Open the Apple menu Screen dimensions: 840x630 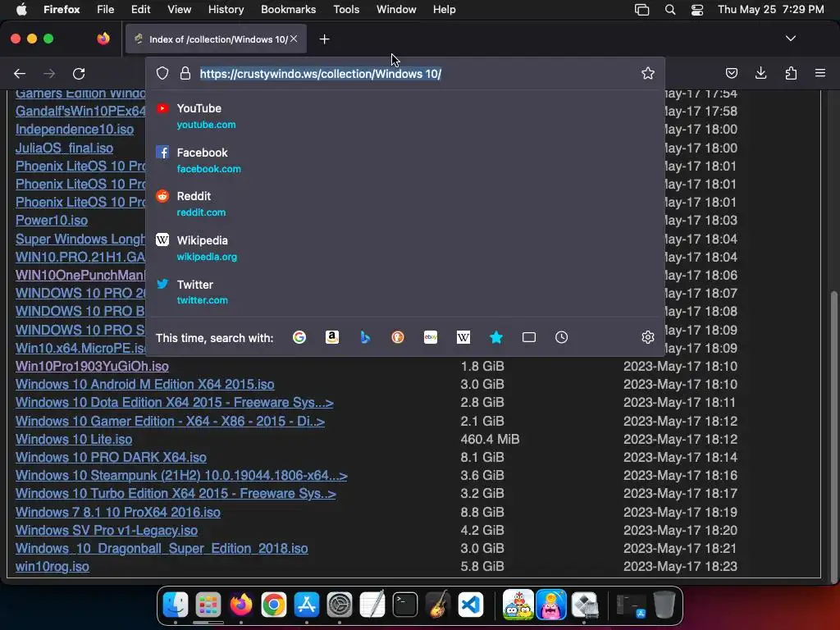click(21, 9)
